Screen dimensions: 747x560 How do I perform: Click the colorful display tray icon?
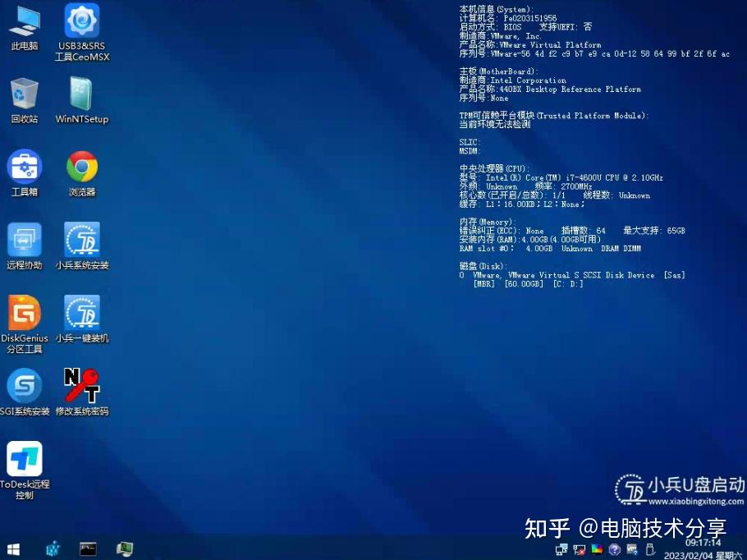click(597, 549)
